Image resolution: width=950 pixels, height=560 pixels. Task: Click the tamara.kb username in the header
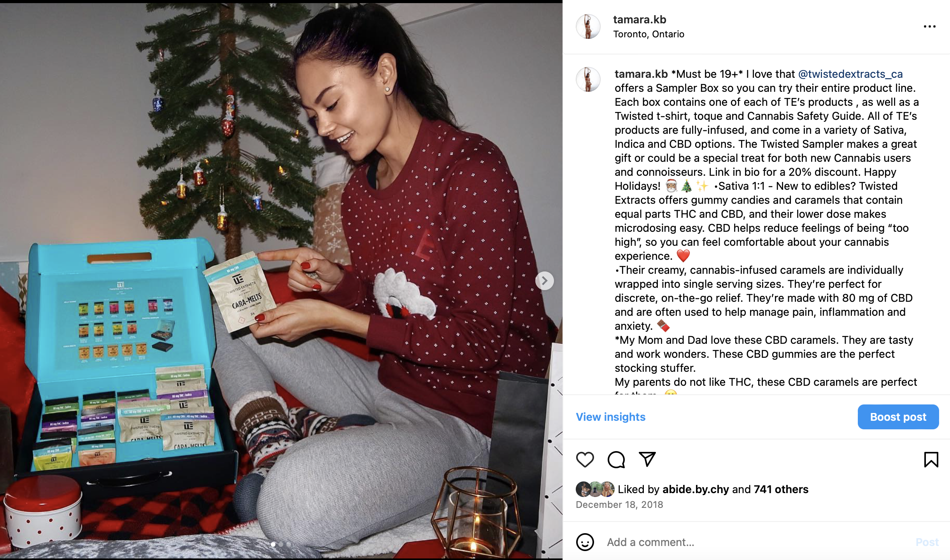coord(640,19)
